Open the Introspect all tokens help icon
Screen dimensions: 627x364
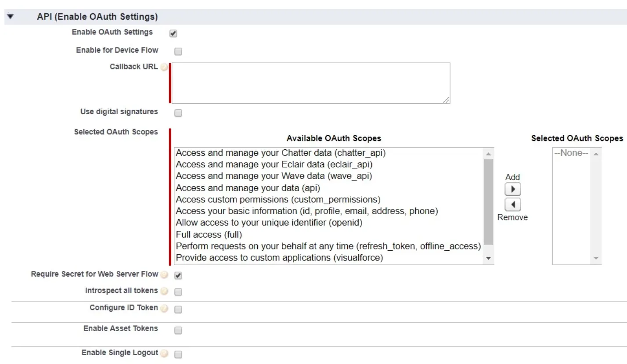coord(164,291)
